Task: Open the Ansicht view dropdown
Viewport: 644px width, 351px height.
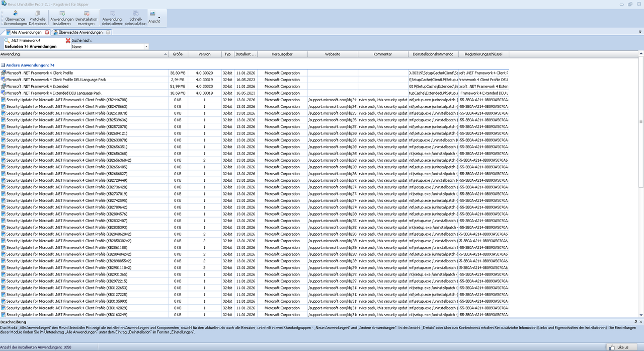Action: [154, 18]
